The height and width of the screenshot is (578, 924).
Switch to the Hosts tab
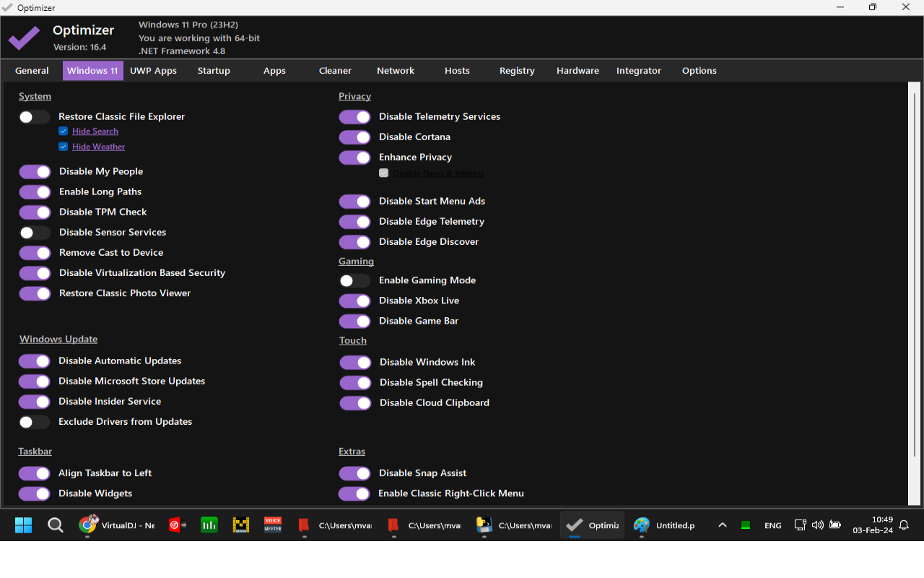tap(457, 71)
